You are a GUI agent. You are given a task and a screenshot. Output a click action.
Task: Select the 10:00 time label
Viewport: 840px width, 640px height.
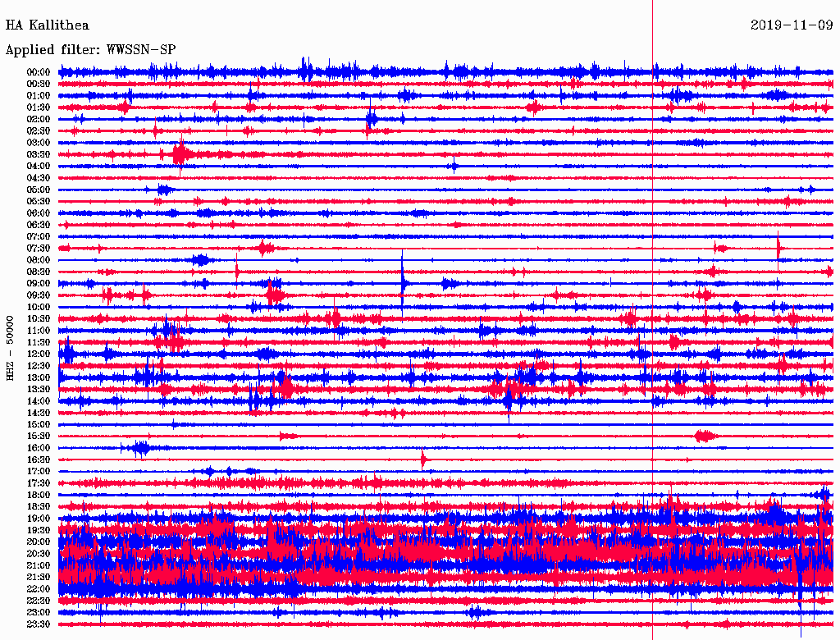[x=39, y=307]
